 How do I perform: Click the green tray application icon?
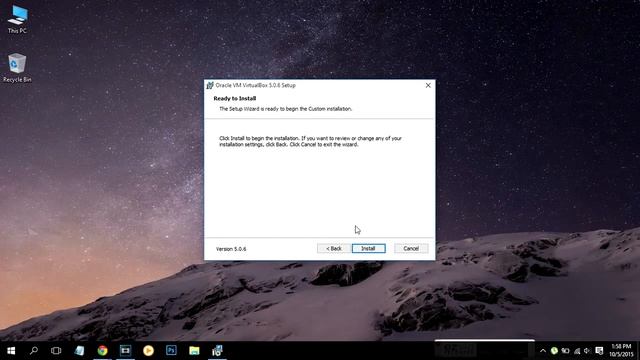pos(554,351)
